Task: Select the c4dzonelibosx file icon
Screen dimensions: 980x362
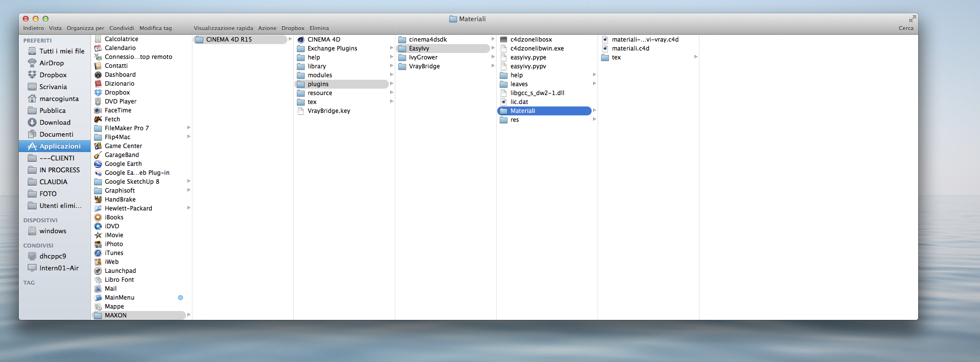Action: point(504,40)
